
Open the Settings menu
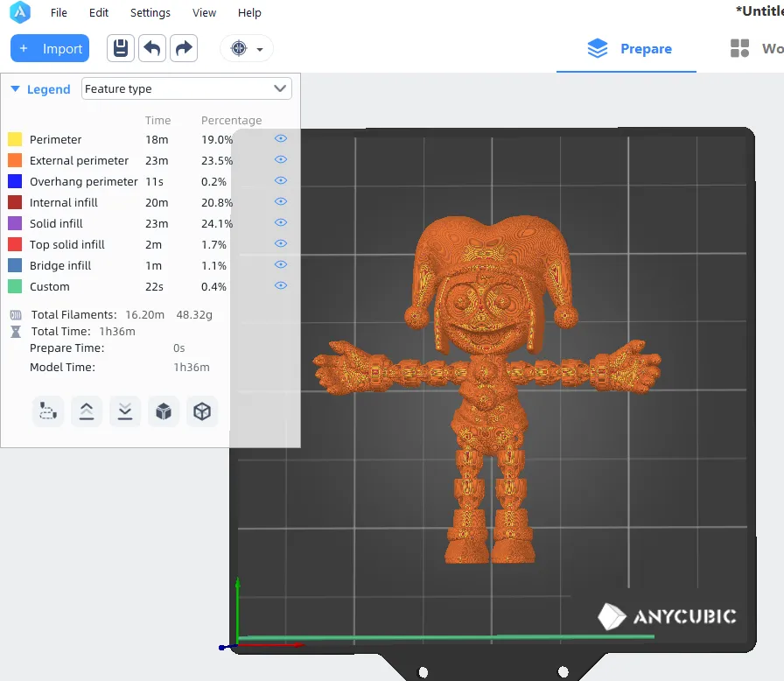tap(150, 12)
